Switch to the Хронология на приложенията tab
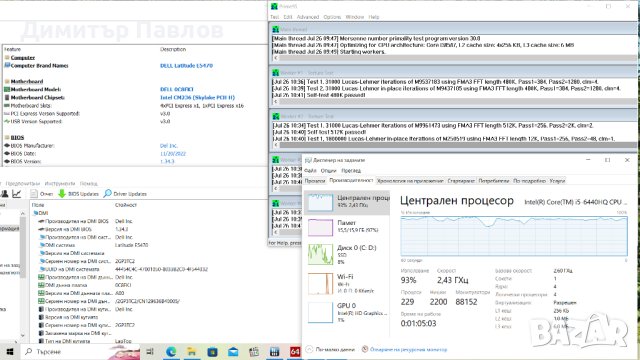Screen dimensions: 640x360 pos(410,181)
